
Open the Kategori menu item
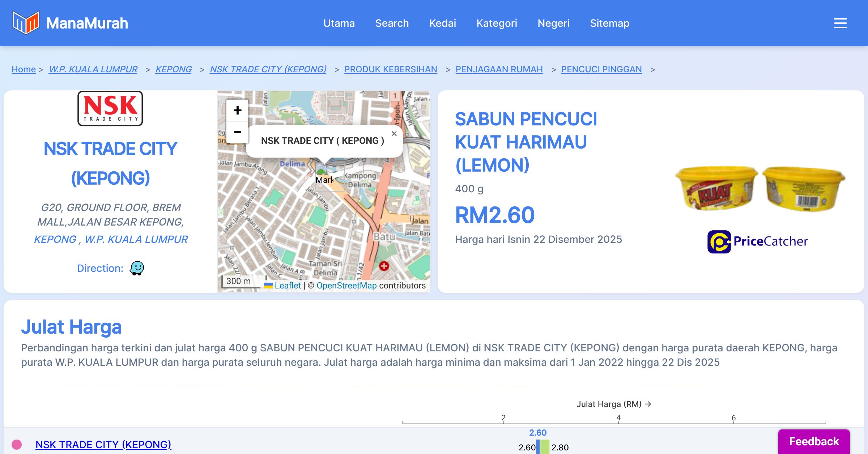click(497, 23)
